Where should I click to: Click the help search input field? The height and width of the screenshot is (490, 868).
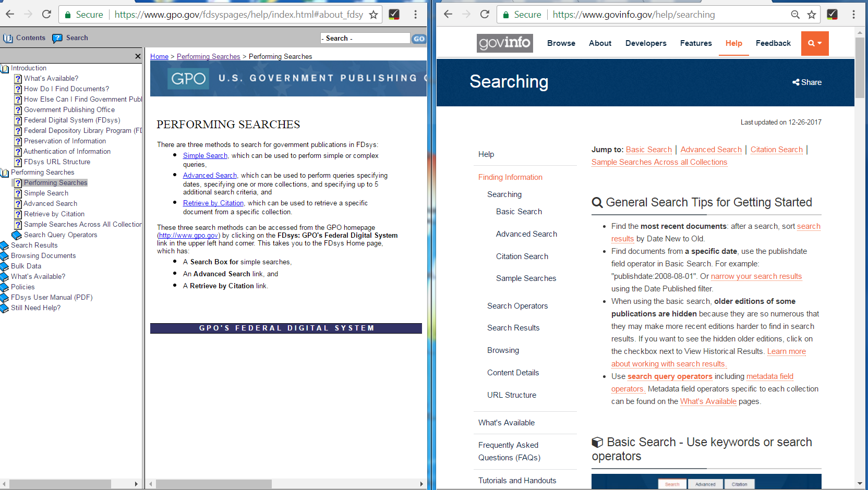(x=365, y=38)
